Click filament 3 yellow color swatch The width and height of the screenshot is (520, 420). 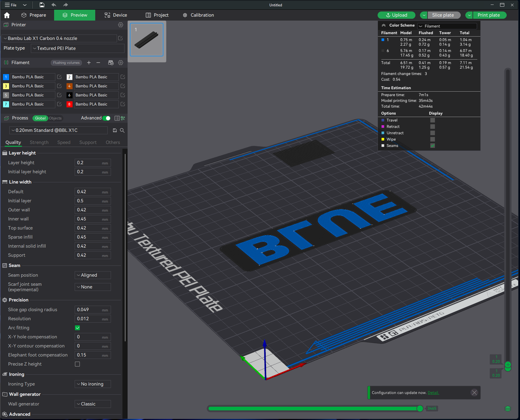tap(6, 86)
